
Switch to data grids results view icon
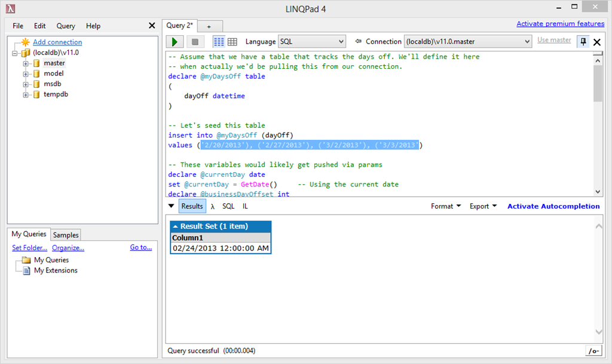(232, 42)
